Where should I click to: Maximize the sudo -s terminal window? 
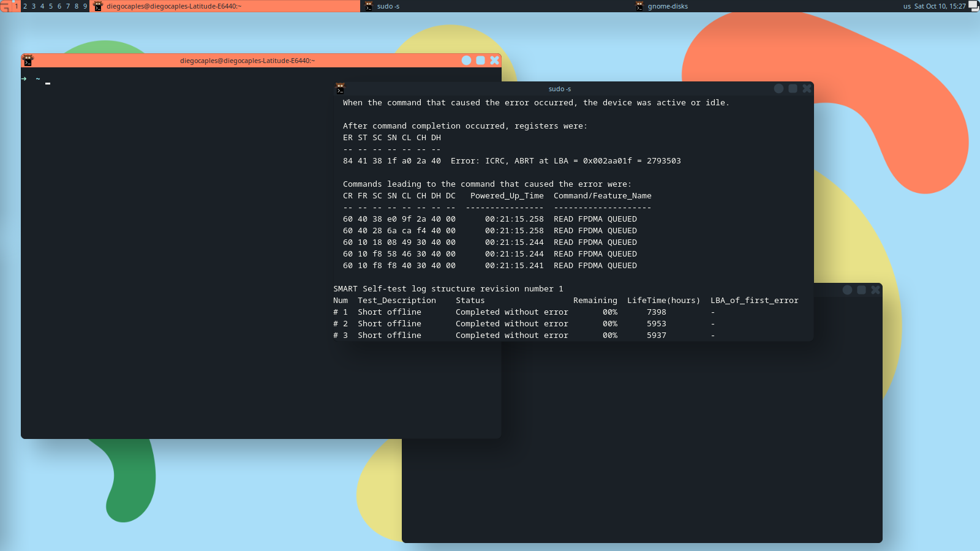[793, 89]
